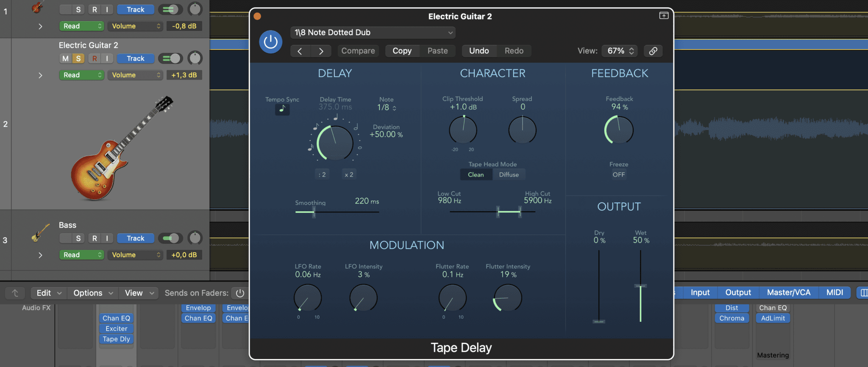868x367 pixels.
Task: Mute the Electric Guitar 2 track
Action: click(x=65, y=58)
